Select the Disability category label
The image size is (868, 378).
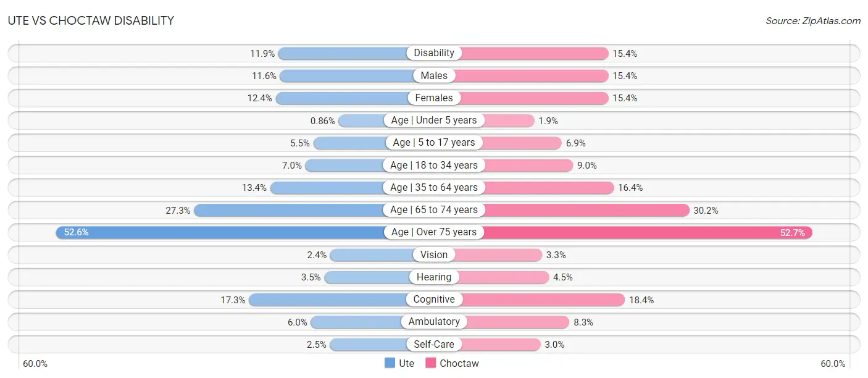pos(434,53)
